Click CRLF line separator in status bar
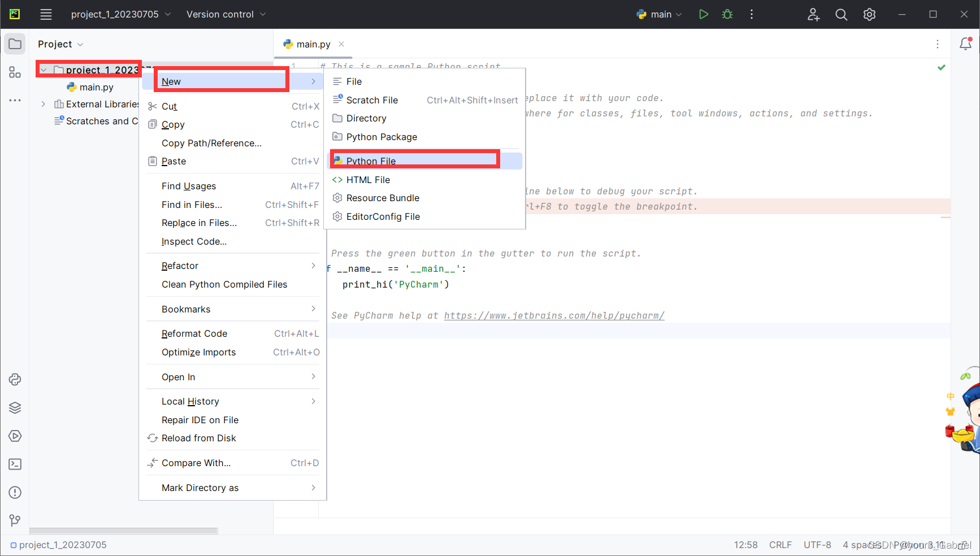The width and height of the screenshot is (980, 556). pos(780,545)
